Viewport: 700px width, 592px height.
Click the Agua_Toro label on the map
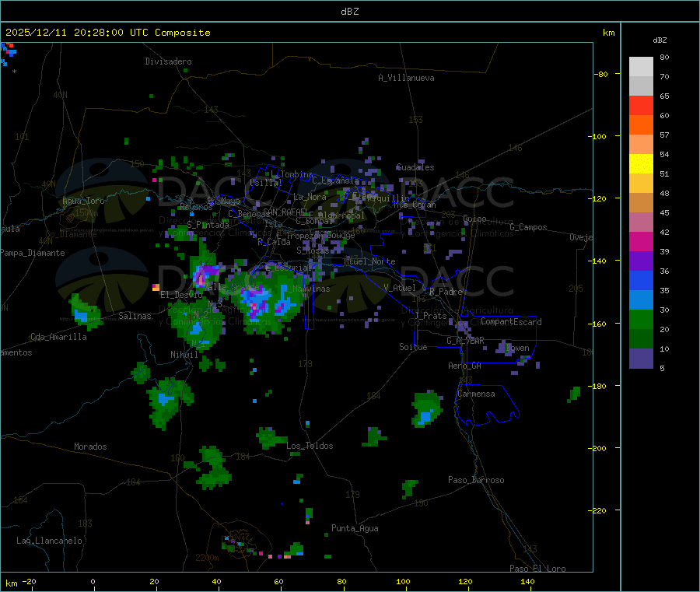(x=83, y=201)
